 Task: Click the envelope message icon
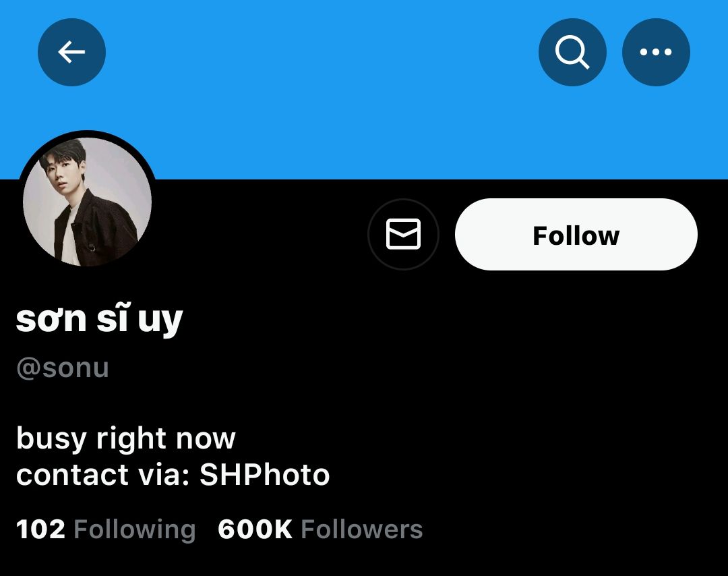coord(403,235)
